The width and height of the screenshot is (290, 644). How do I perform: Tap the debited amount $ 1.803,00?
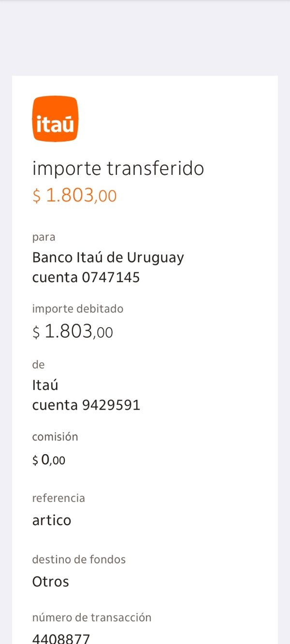pos(72,332)
